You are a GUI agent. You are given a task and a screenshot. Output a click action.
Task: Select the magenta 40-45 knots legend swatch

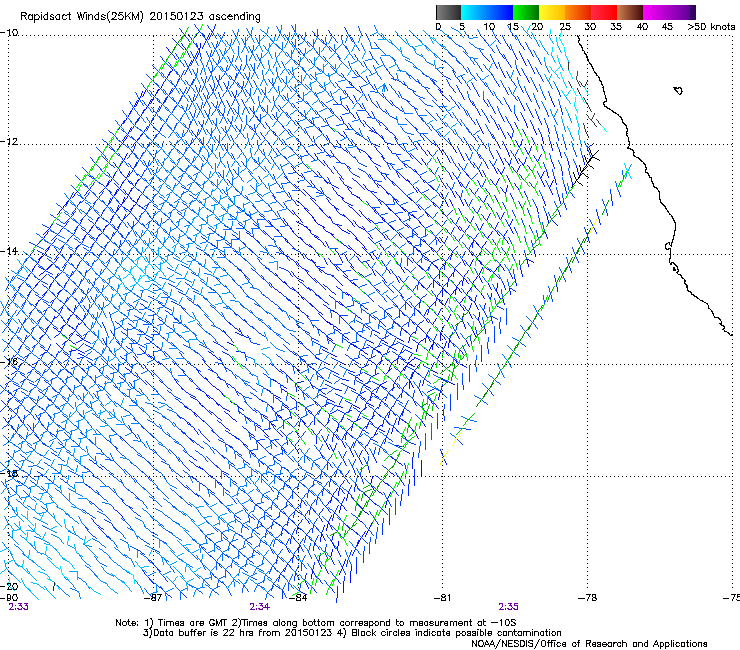coord(656,12)
